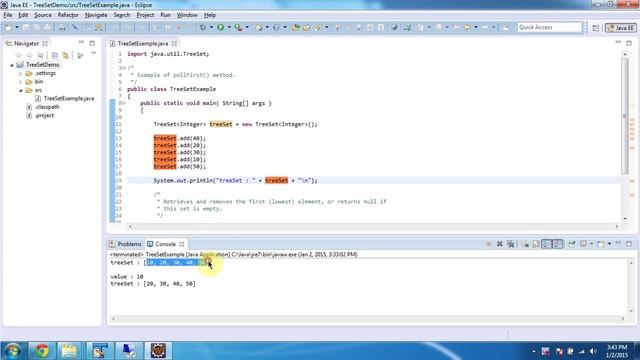Collapse the TreeSetDemo project node

[12, 65]
